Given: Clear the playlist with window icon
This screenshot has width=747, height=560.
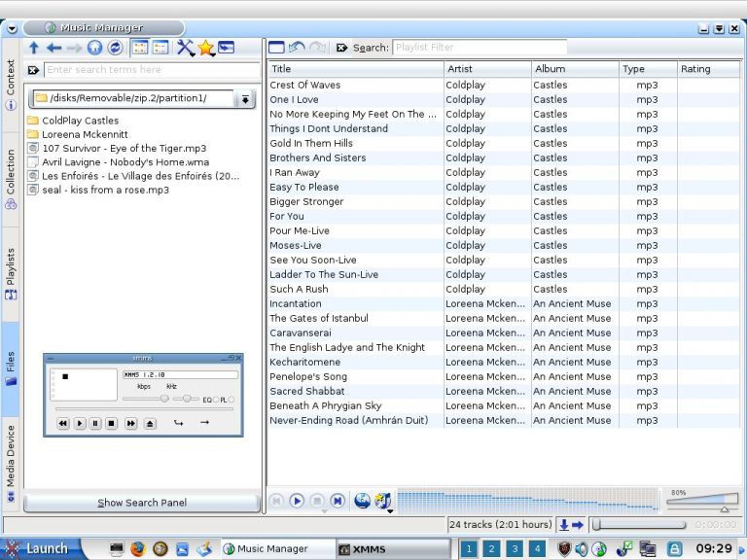Looking at the screenshot, I should point(276,47).
